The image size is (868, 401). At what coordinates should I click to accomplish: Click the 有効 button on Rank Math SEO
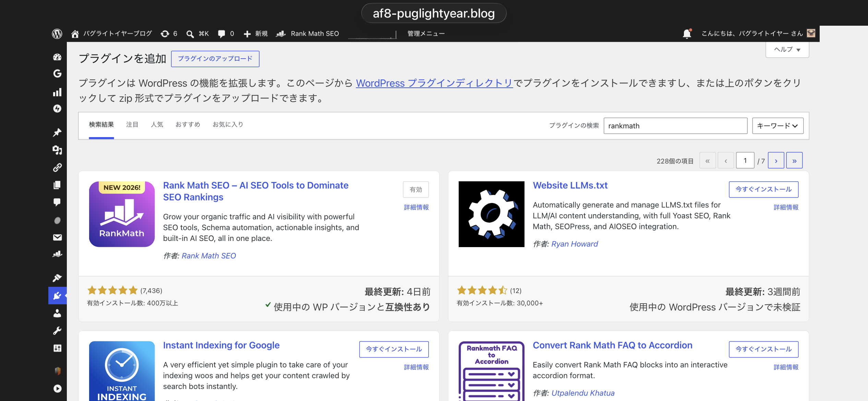click(416, 190)
